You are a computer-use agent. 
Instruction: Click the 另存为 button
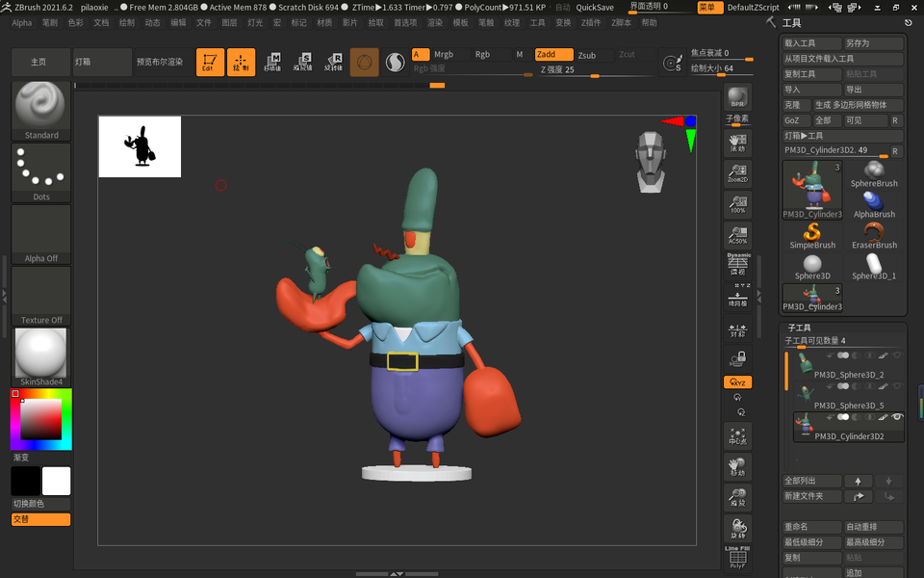point(873,43)
